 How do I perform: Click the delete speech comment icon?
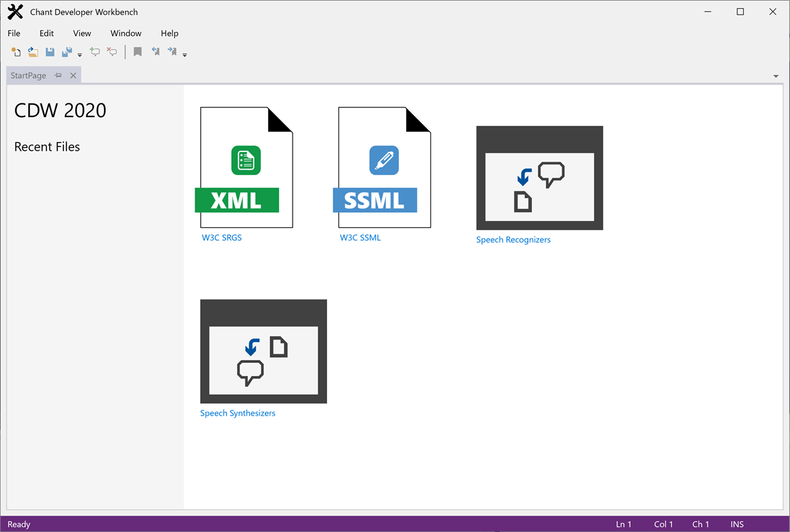(x=112, y=51)
